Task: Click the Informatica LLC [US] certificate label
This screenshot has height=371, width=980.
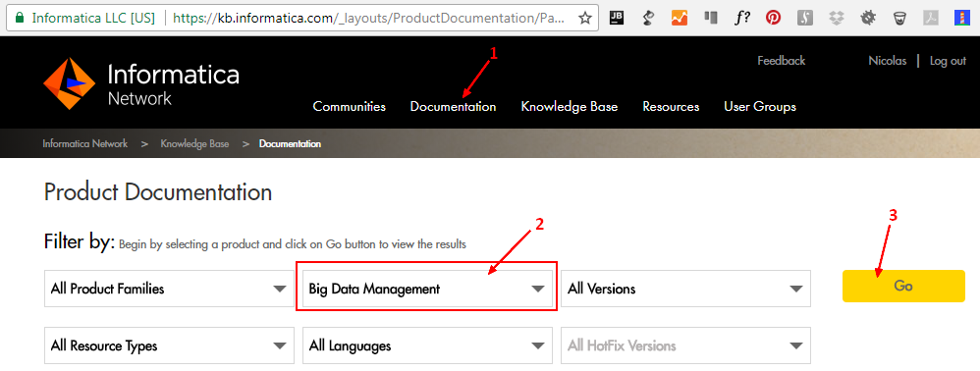Action: coord(93,18)
